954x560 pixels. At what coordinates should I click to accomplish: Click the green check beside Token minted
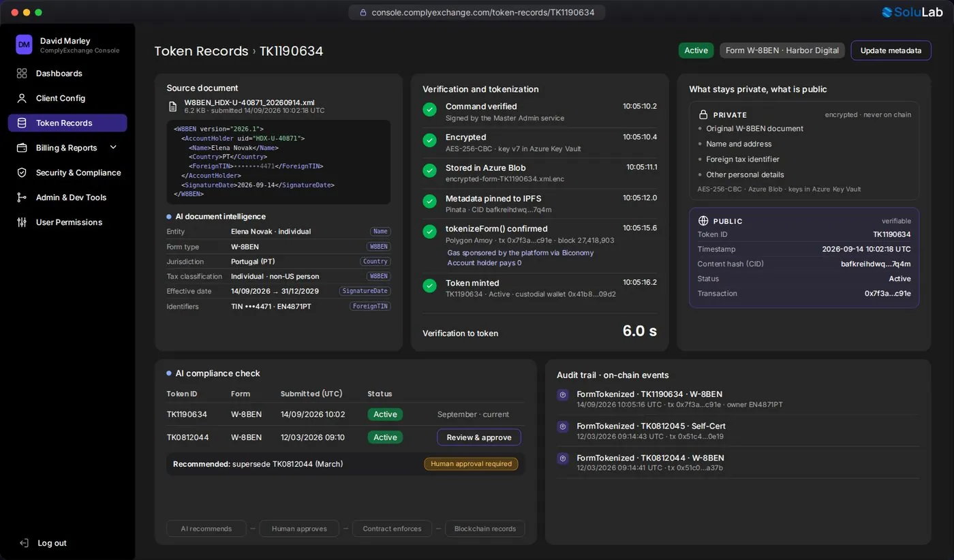tap(429, 286)
